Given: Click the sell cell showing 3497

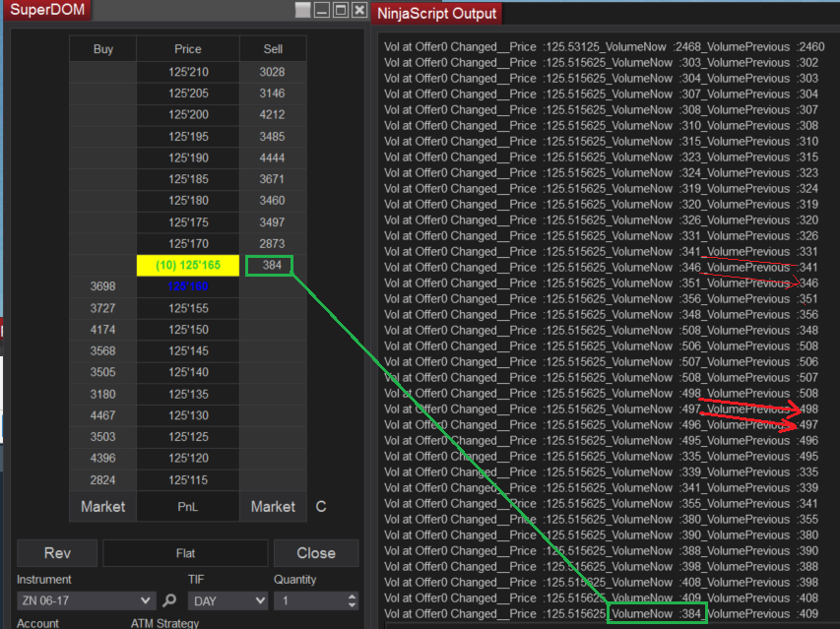Looking at the screenshot, I should (x=273, y=222).
